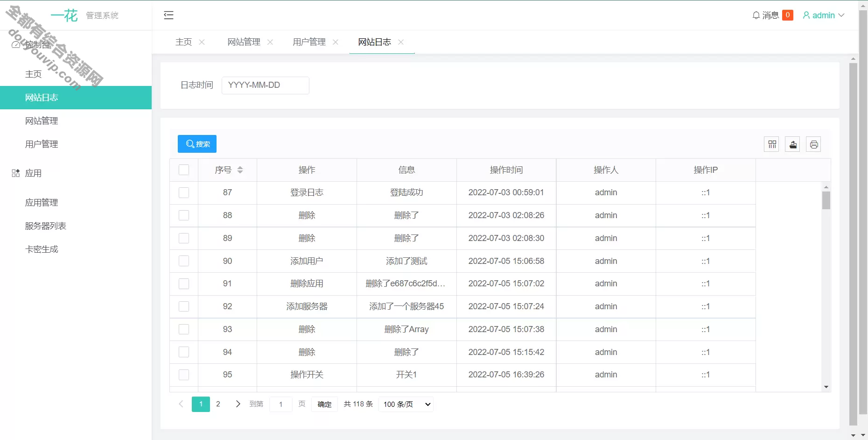868x440 pixels.
Task: Go to page 2
Action: point(218,405)
